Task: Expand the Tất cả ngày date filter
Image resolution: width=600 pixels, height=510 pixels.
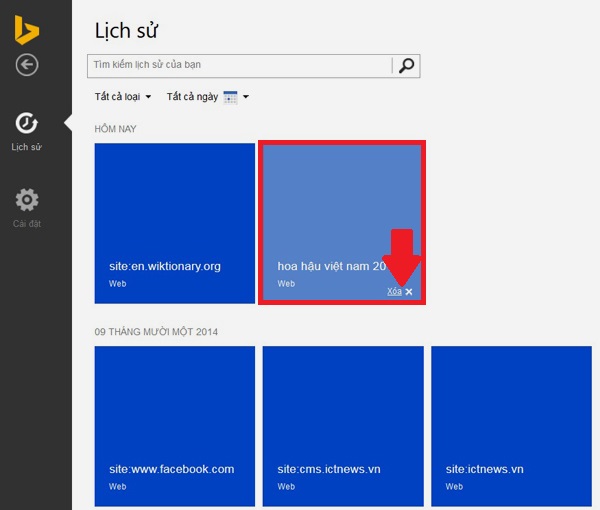Action: [194, 97]
